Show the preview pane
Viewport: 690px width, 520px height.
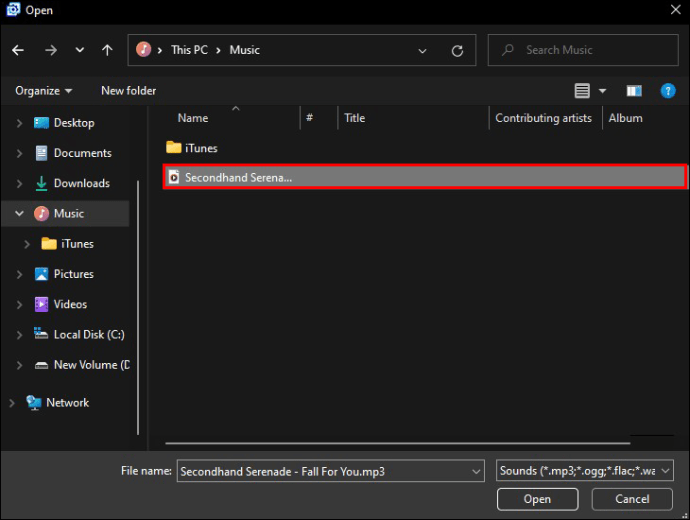(x=634, y=91)
